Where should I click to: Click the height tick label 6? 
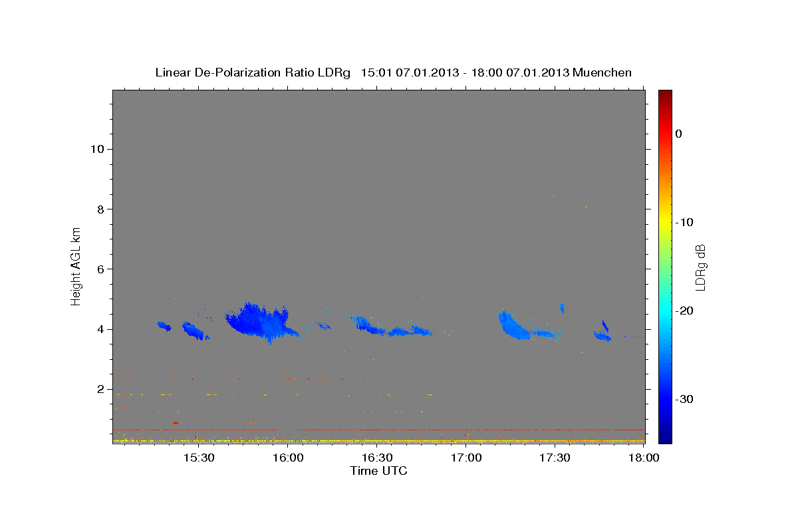click(99, 269)
